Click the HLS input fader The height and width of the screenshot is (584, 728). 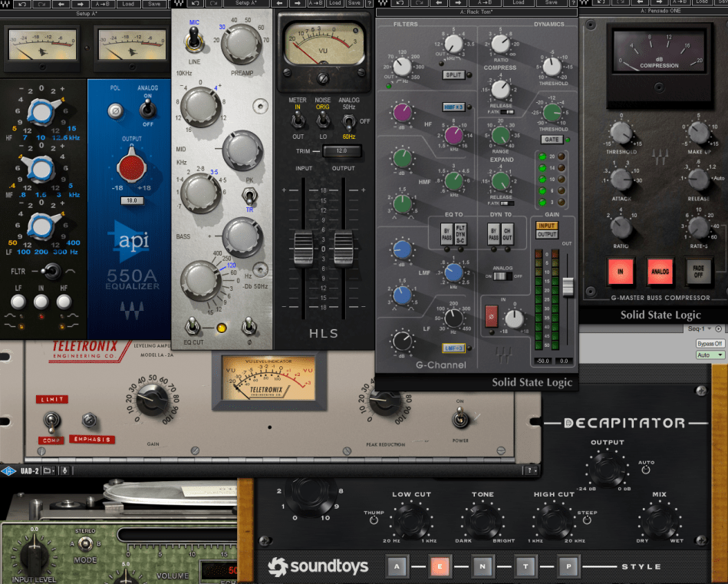click(x=305, y=250)
